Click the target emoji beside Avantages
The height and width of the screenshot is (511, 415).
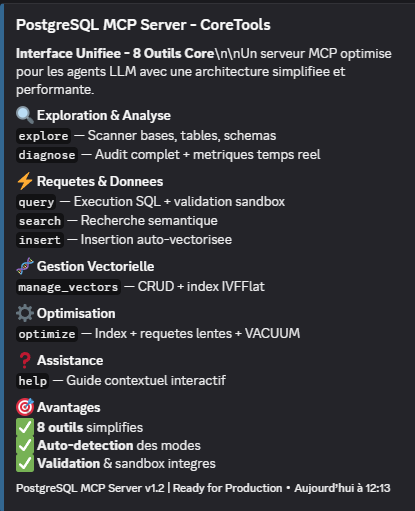25,408
